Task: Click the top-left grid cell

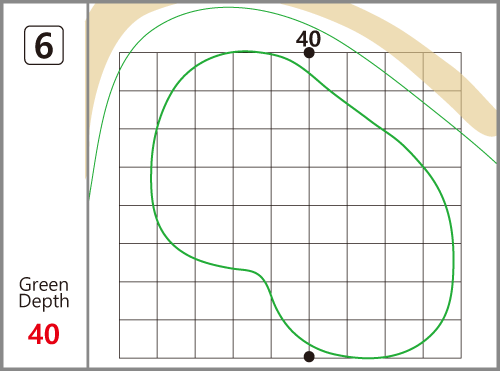Action: click(x=138, y=71)
